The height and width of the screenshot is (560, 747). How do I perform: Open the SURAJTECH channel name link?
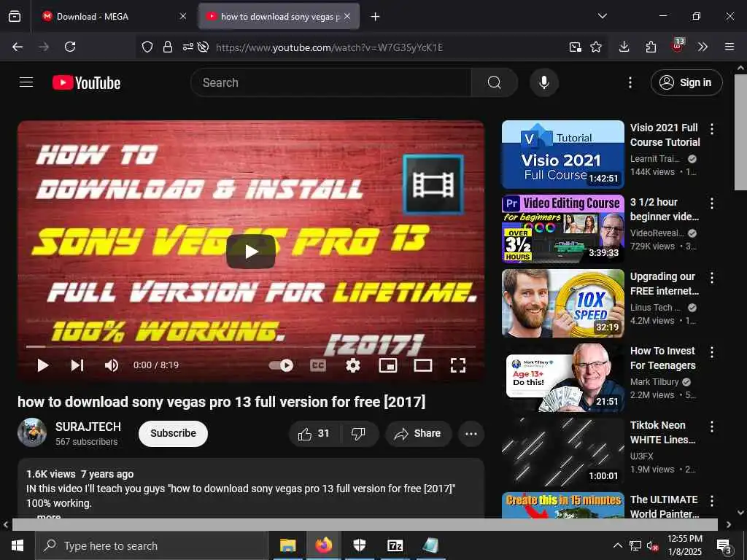pos(88,427)
